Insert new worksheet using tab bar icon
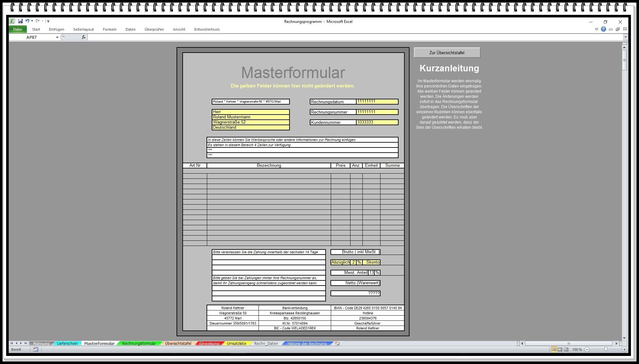Viewport: 639px width, 364px height. pyautogui.click(x=337, y=343)
